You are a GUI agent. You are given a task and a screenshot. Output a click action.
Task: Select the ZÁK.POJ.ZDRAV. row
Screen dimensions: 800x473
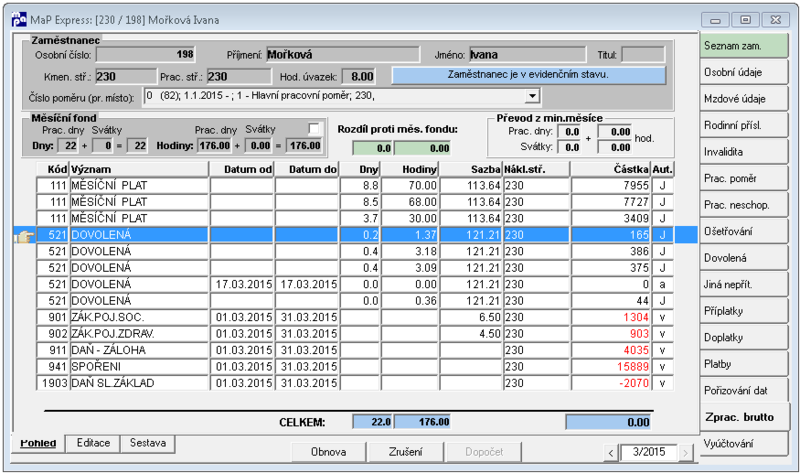tap(355, 334)
